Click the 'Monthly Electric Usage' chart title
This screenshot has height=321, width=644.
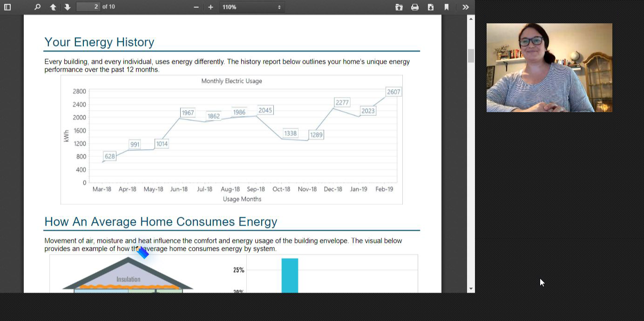pyautogui.click(x=231, y=81)
